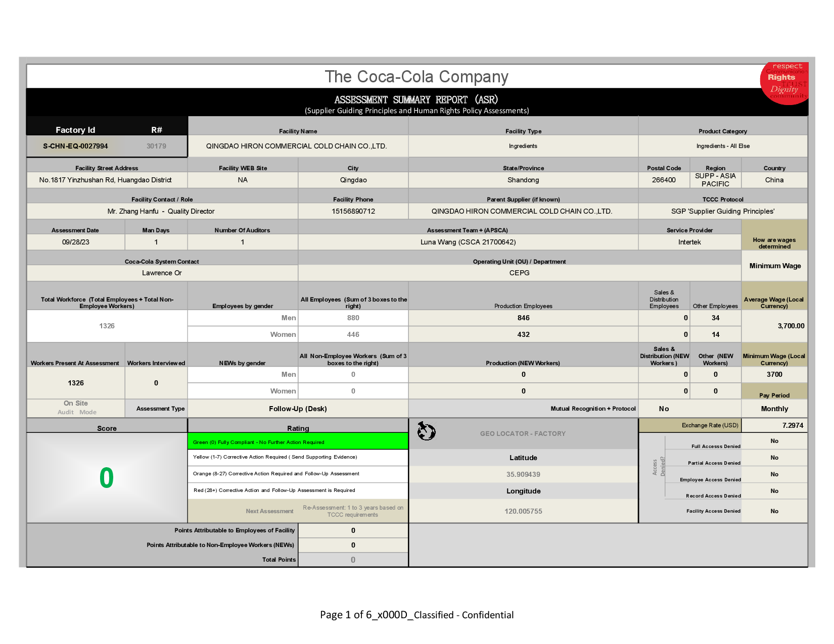This screenshot has width=834, height=644.
Task: Select the Yellow Corrective Action rating row
Action: pos(297,457)
